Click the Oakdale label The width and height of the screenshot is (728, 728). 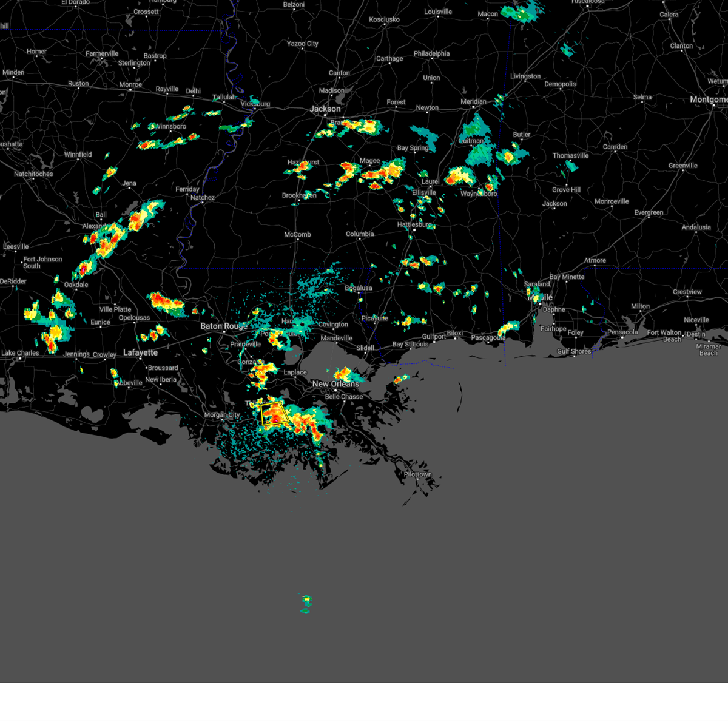pos(76,285)
